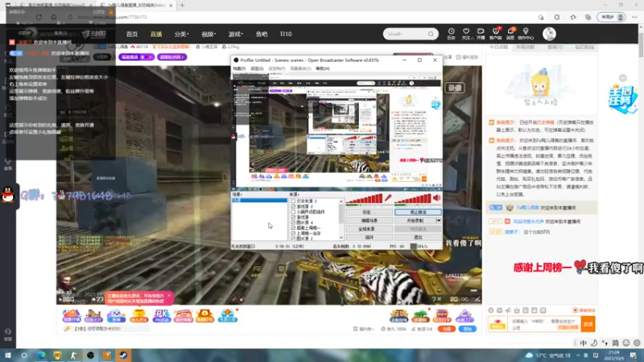The height and width of the screenshot is (362, 644).
Task: Click the anchor task mascot icon
Action: (x=622, y=99)
